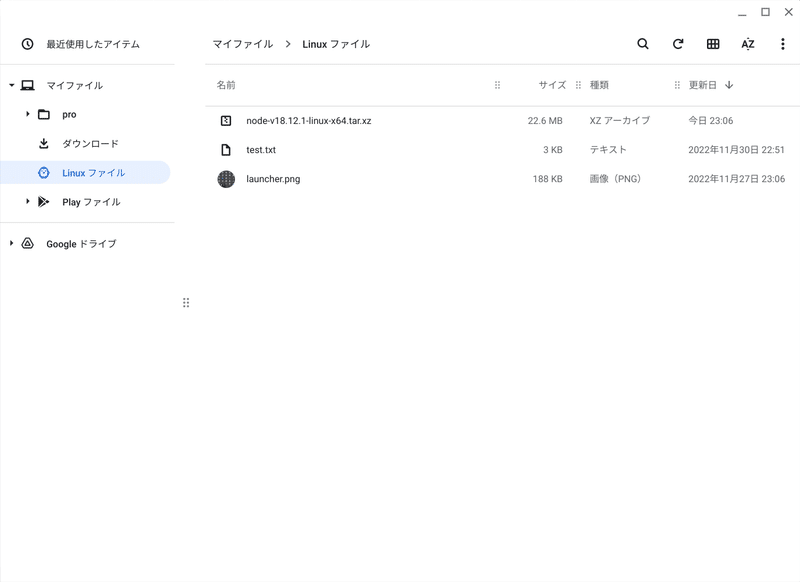The width and height of the screenshot is (800, 582).
Task: Switch to thumbnail grid view
Action: point(713,44)
